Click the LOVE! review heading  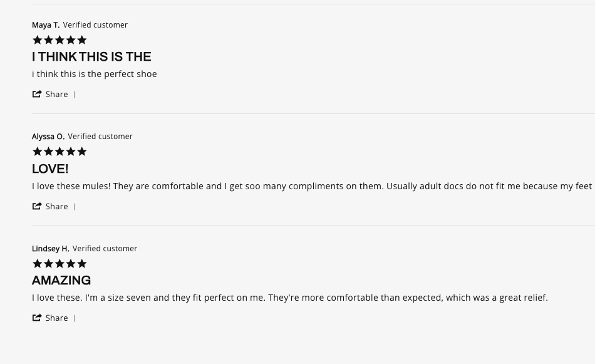coord(50,169)
